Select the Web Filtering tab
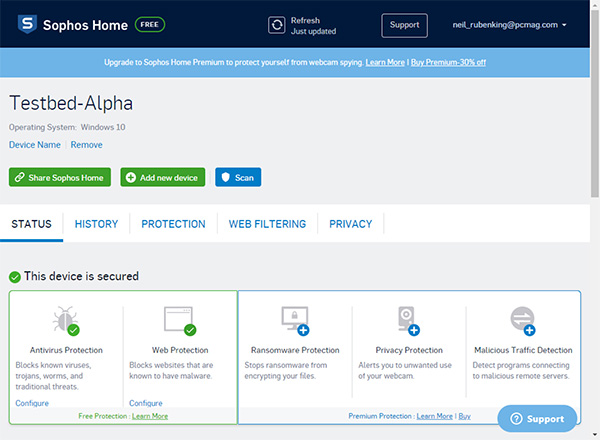This screenshot has width=600, height=440. click(x=267, y=224)
